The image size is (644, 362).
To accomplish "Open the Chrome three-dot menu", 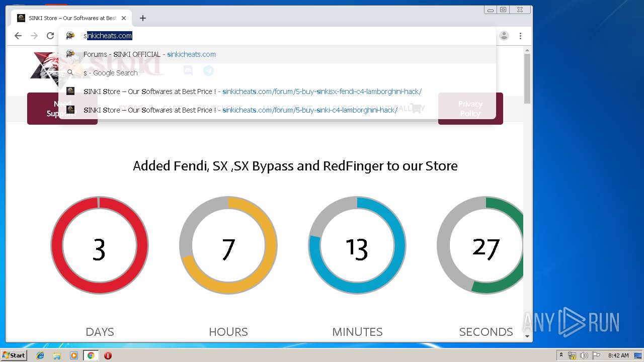I will pos(520,36).
